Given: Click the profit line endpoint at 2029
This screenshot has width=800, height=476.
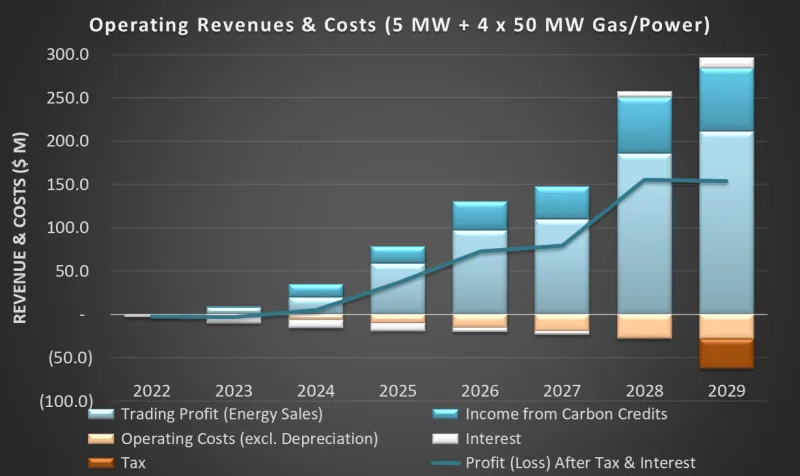Looking at the screenshot, I should point(727,181).
